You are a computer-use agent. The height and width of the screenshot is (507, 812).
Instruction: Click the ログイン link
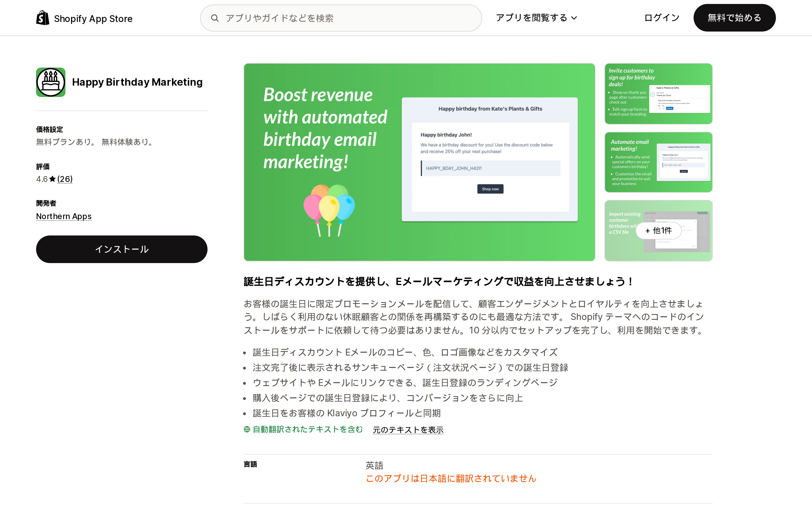click(x=662, y=18)
